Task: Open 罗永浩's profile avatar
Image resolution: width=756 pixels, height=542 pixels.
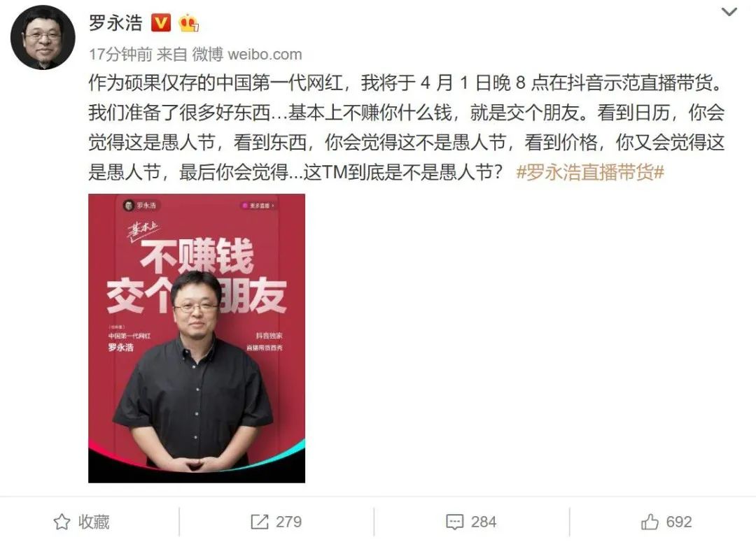Action: click(x=43, y=38)
